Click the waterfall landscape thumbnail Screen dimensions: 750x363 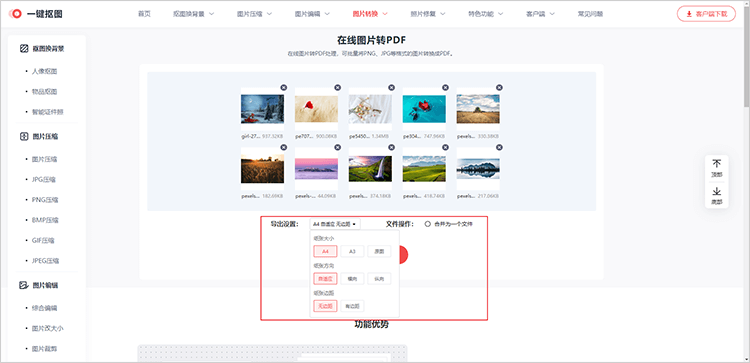click(x=370, y=168)
